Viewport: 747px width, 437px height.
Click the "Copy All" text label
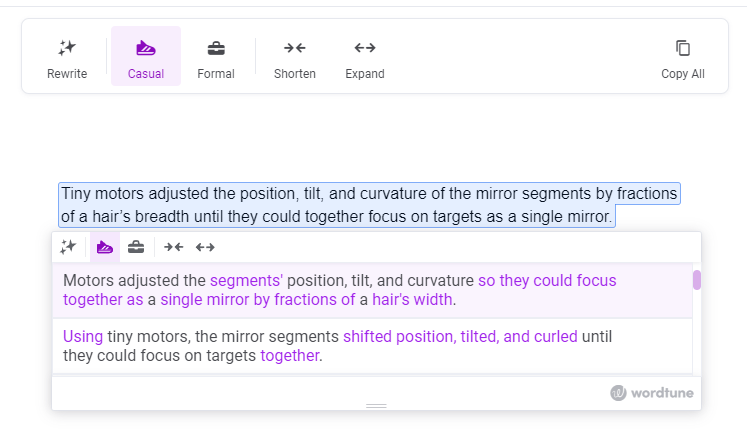[x=683, y=74]
